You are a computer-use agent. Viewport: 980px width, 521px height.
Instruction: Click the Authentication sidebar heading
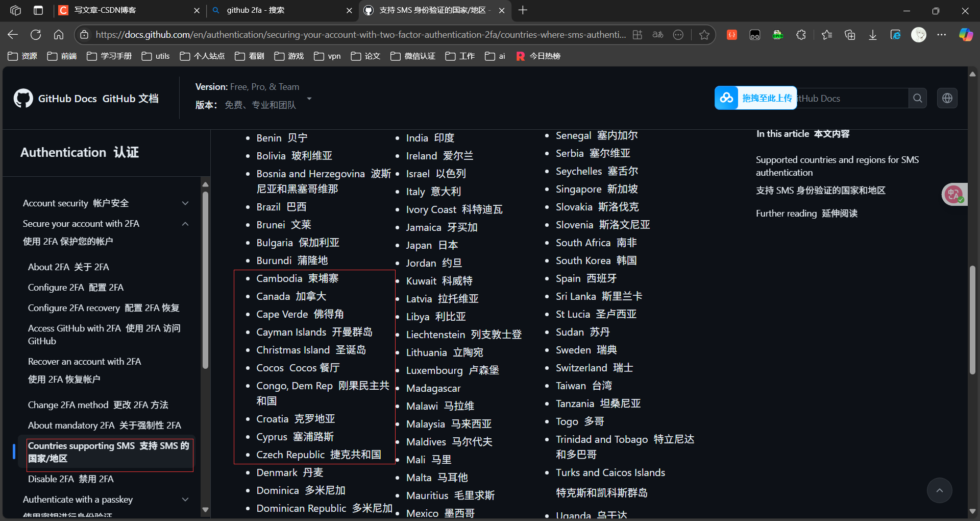pyautogui.click(x=80, y=153)
